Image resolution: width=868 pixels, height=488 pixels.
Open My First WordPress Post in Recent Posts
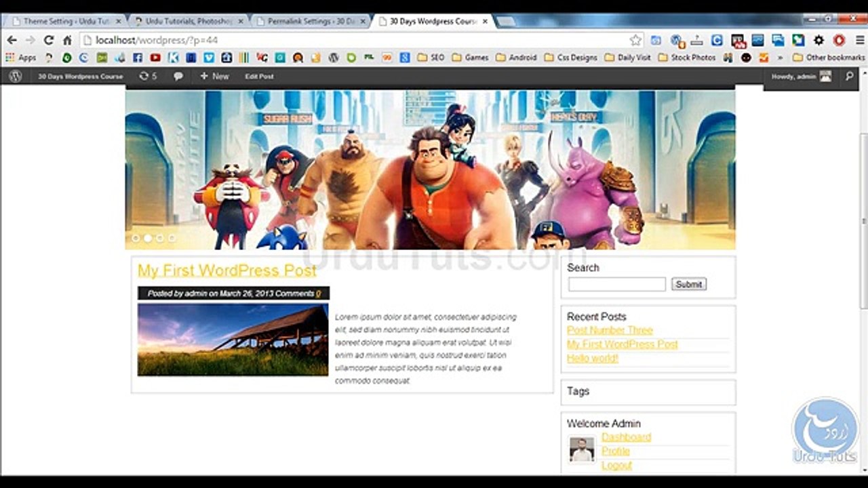tap(623, 344)
